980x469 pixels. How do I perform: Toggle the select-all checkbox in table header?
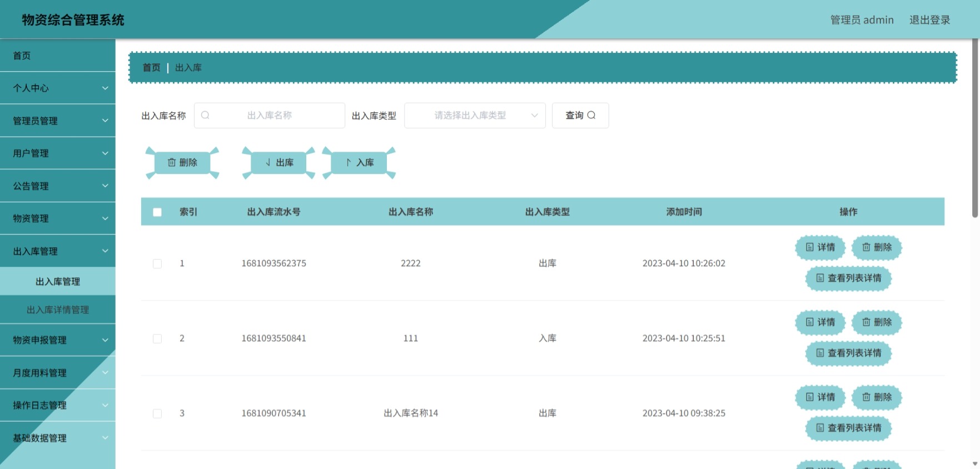pyautogui.click(x=157, y=212)
